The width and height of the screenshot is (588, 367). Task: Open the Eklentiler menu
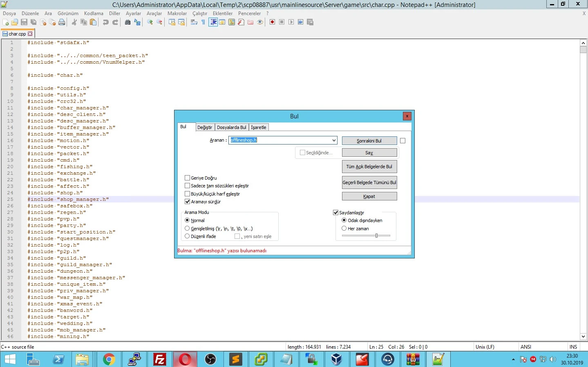223,13
